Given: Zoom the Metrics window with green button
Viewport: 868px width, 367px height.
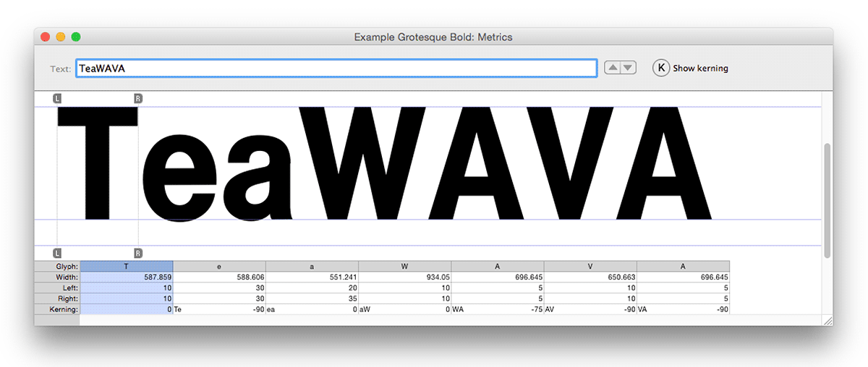Looking at the screenshot, I should click(76, 37).
